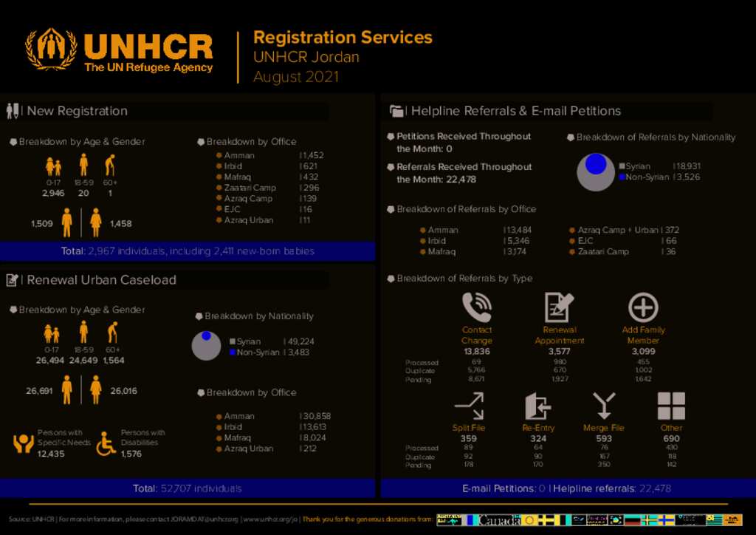Click the New Registration people icon
This screenshot has width=756, height=535.
13,111
